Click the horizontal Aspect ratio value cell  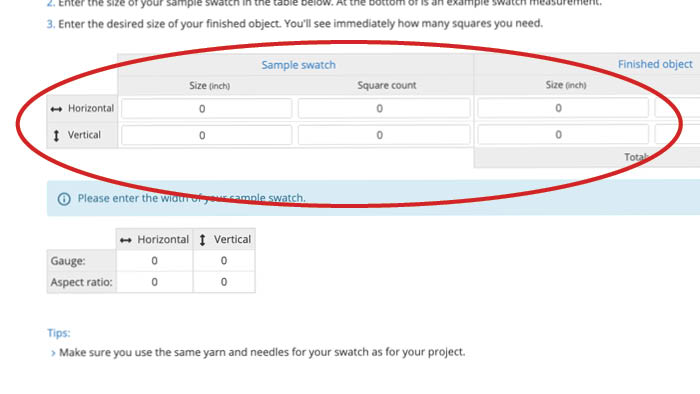[x=154, y=282]
